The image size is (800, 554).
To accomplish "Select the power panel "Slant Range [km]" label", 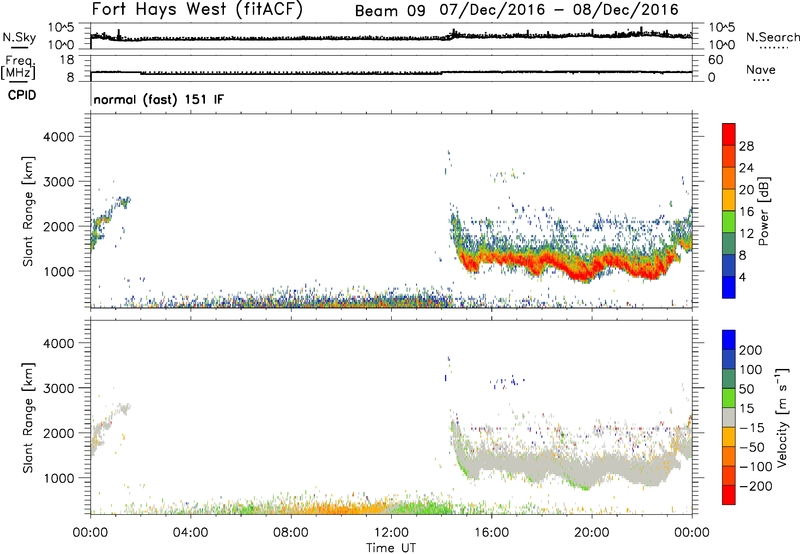I will coord(28,211).
